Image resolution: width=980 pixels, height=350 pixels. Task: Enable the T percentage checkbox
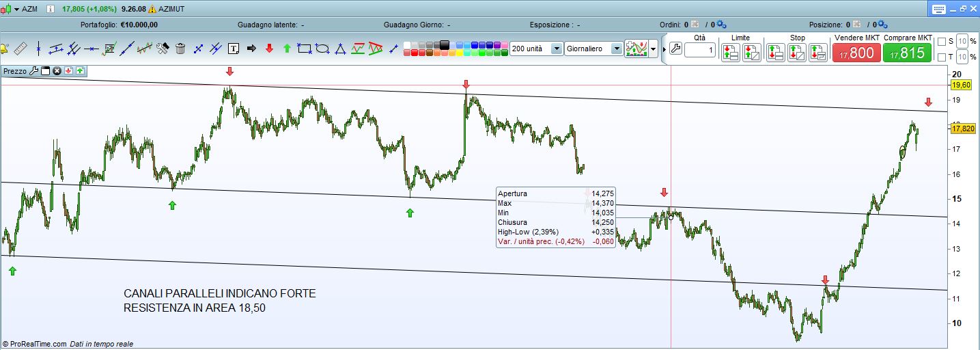(942, 57)
